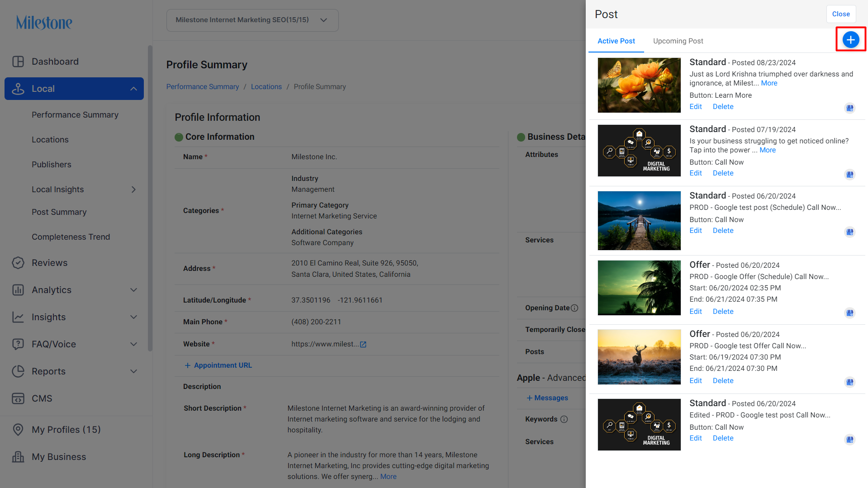Delete the Edited PROD Google test post
The image size is (868, 488).
pos(723,438)
